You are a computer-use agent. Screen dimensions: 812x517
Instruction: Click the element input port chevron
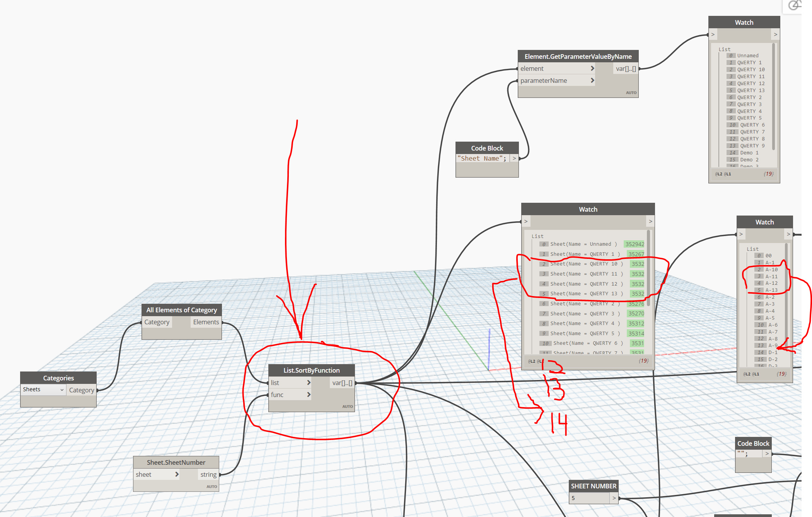592,68
